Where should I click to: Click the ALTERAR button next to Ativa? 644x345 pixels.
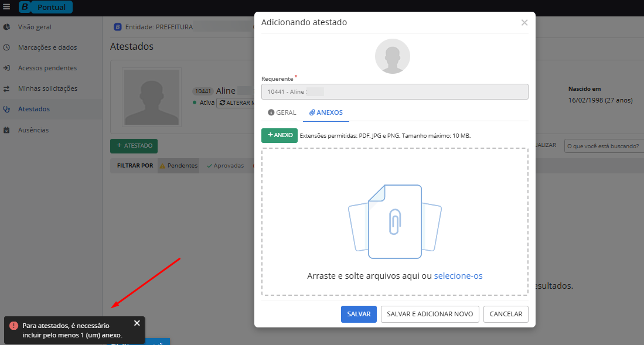[x=236, y=103]
